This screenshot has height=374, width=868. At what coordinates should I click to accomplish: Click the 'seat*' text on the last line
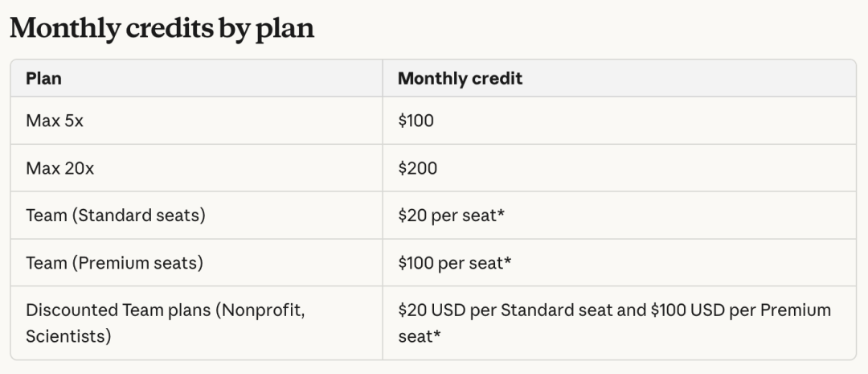(420, 336)
